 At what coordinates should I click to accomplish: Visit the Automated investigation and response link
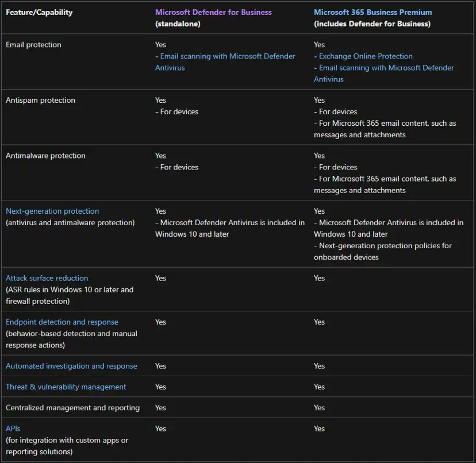coord(71,366)
